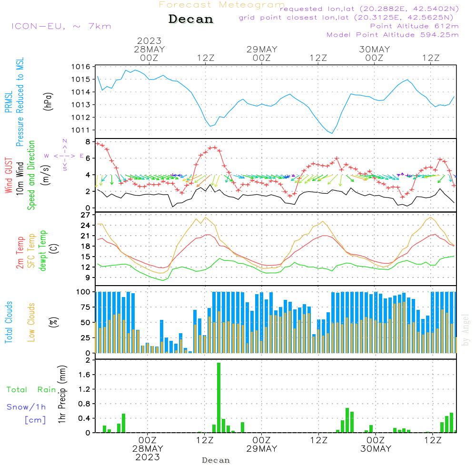Select the 'Pressure Reduced to MSL' label
Image resolution: width=476 pixels, height=476 pixels.
(20, 102)
